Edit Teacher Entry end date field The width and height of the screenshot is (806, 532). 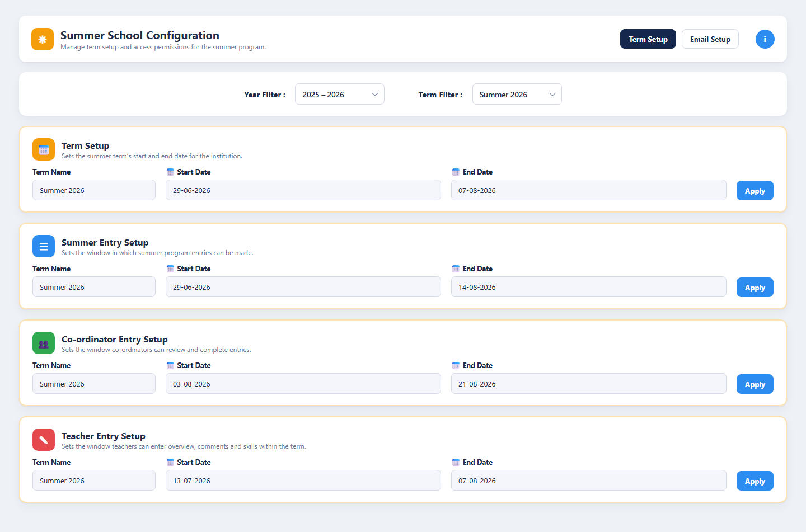(x=589, y=481)
